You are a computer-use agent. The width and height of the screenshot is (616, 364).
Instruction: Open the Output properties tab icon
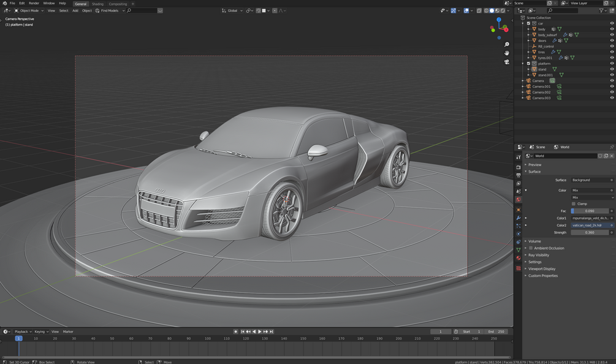pos(519,175)
